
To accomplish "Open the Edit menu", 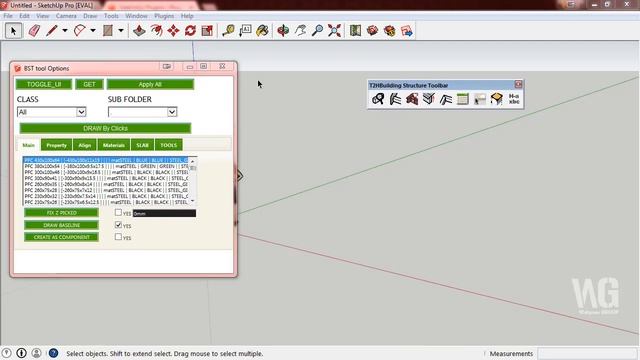I will [x=24, y=16].
